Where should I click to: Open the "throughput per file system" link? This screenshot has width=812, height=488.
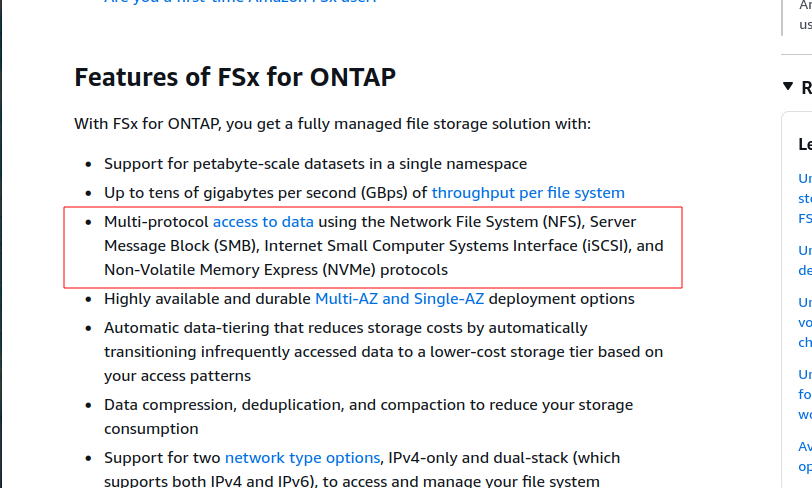click(x=528, y=193)
